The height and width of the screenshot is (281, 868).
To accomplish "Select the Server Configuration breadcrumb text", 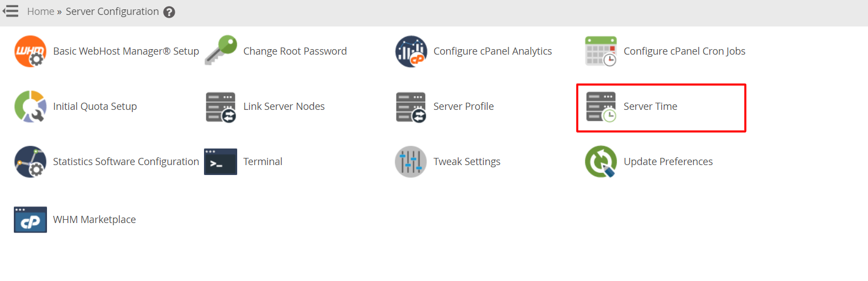I will pyautogui.click(x=112, y=12).
